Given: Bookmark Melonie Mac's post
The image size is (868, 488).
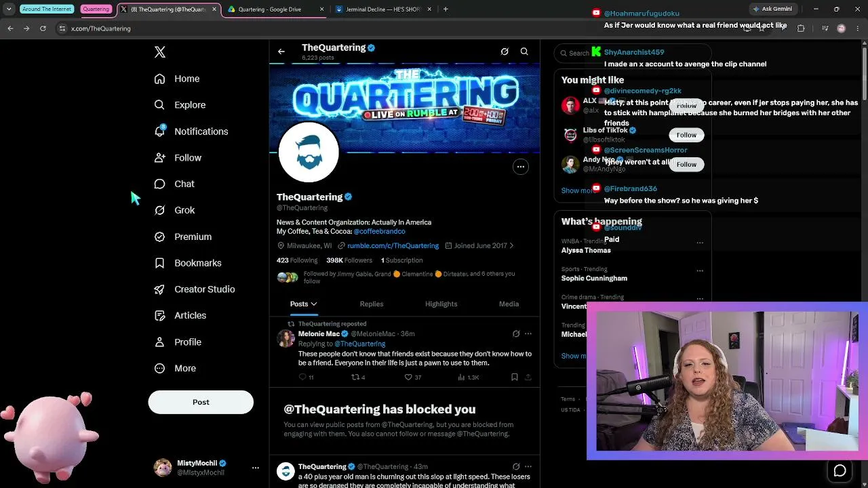Looking at the screenshot, I should coord(515,377).
